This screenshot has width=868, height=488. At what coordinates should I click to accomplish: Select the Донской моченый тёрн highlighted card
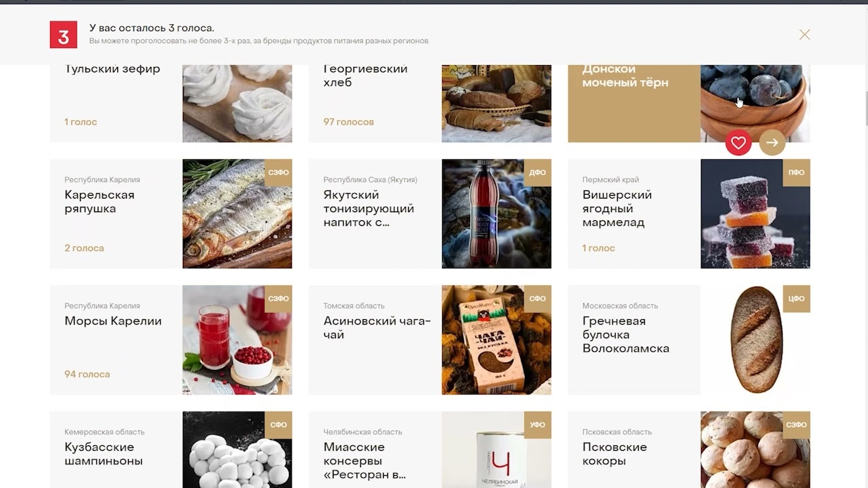click(689, 104)
